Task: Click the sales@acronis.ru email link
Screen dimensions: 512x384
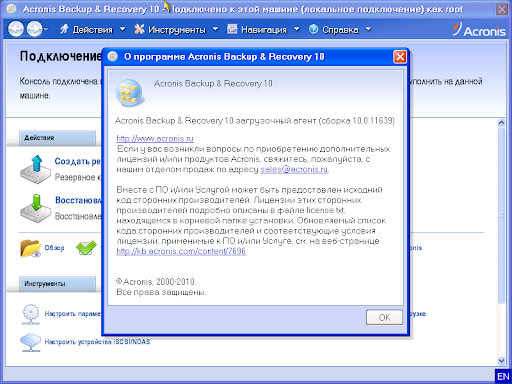Action: pyautogui.click(x=294, y=169)
